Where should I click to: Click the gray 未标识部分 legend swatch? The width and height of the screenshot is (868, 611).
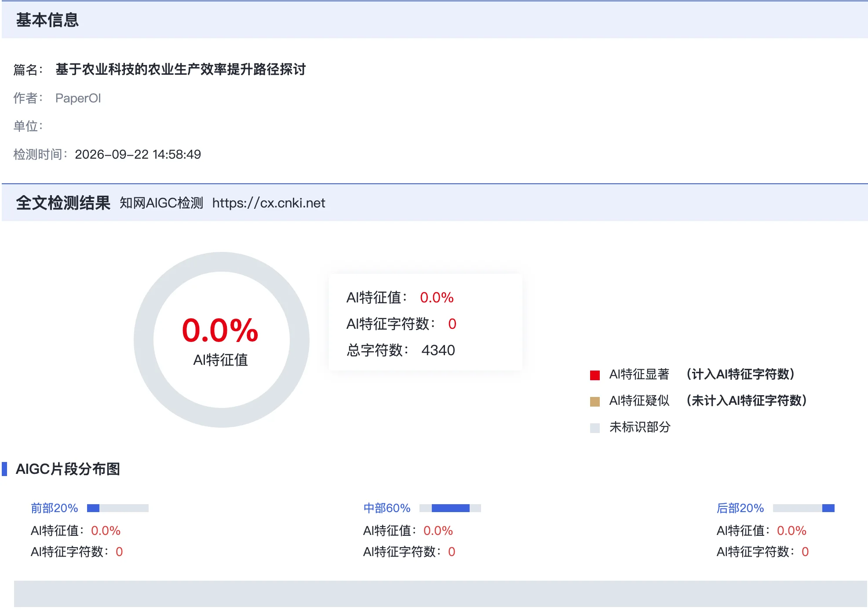click(594, 428)
